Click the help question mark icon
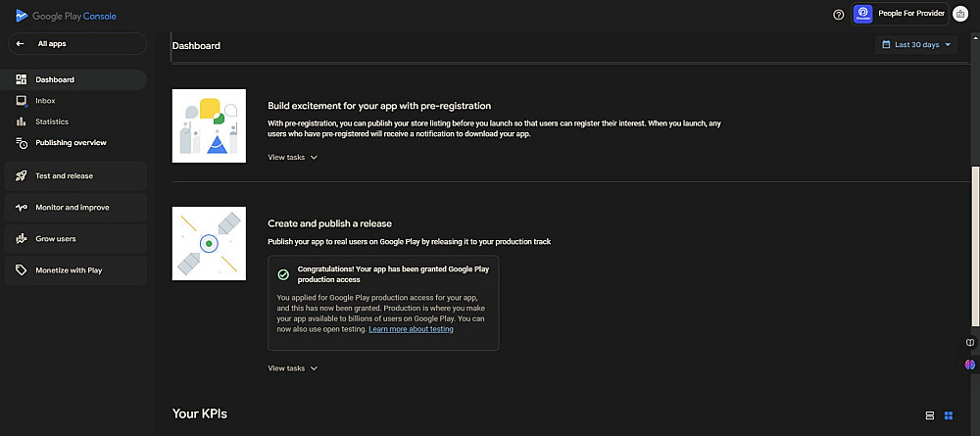Screen dimensions: 980x436 coord(838,14)
